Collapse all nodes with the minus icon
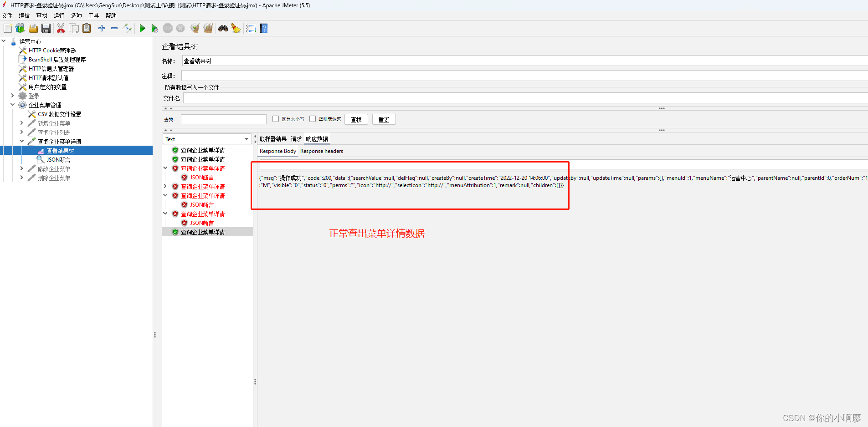This screenshot has height=427, width=868. click(114, 28)
